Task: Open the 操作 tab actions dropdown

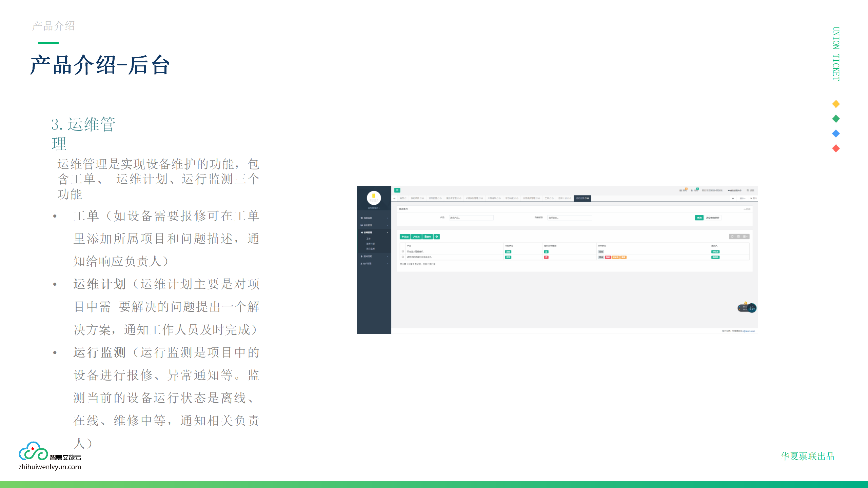Action: pos(743,198)
